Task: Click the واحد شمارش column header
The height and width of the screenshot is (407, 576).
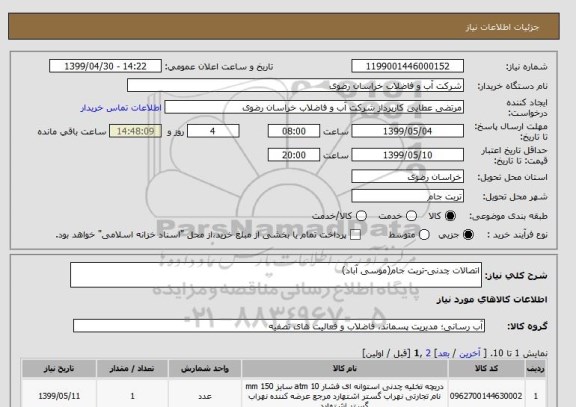Action: tap(205, 368)
